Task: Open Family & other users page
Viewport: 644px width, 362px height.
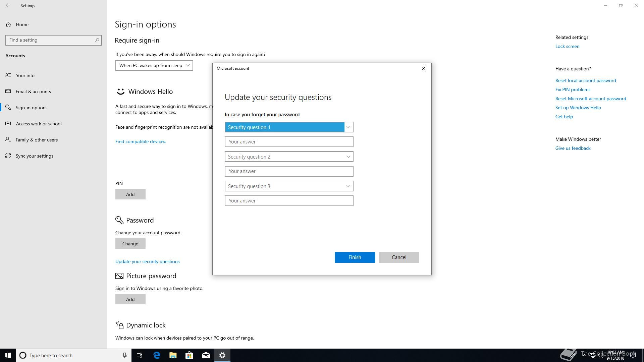Action: (54, 140)
